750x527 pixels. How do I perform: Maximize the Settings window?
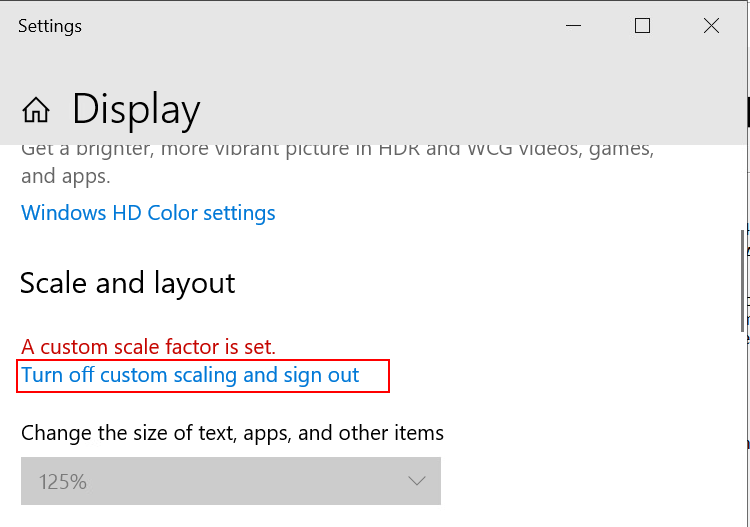[642, 27]
